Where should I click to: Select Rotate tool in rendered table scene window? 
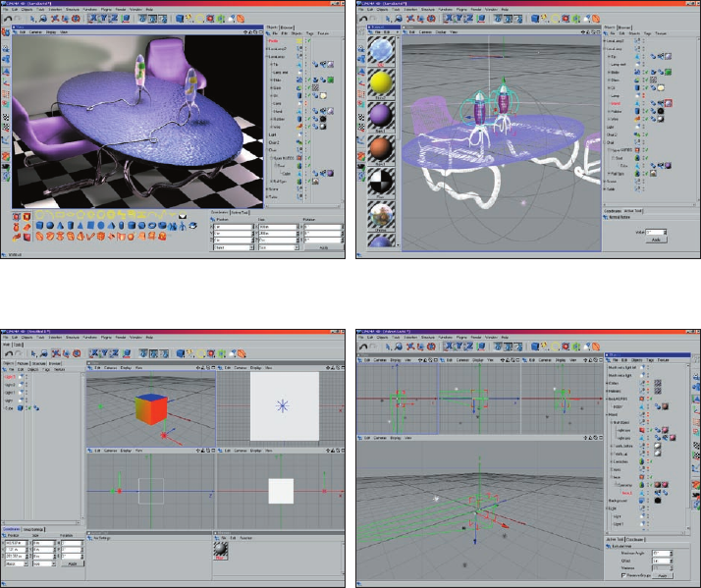tap(76, 19)
